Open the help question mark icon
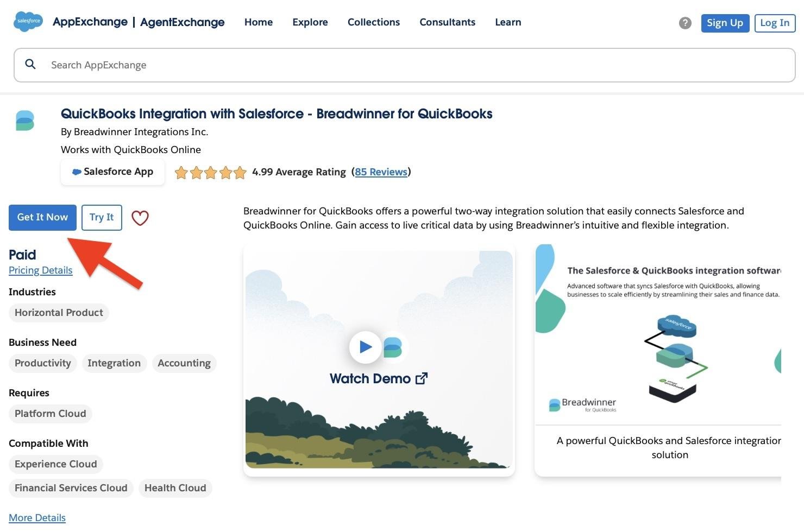 click(685, 23)
